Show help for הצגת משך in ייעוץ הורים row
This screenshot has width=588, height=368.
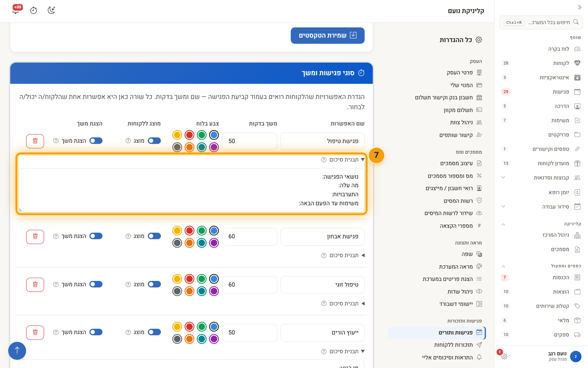(x=56, y=332)
